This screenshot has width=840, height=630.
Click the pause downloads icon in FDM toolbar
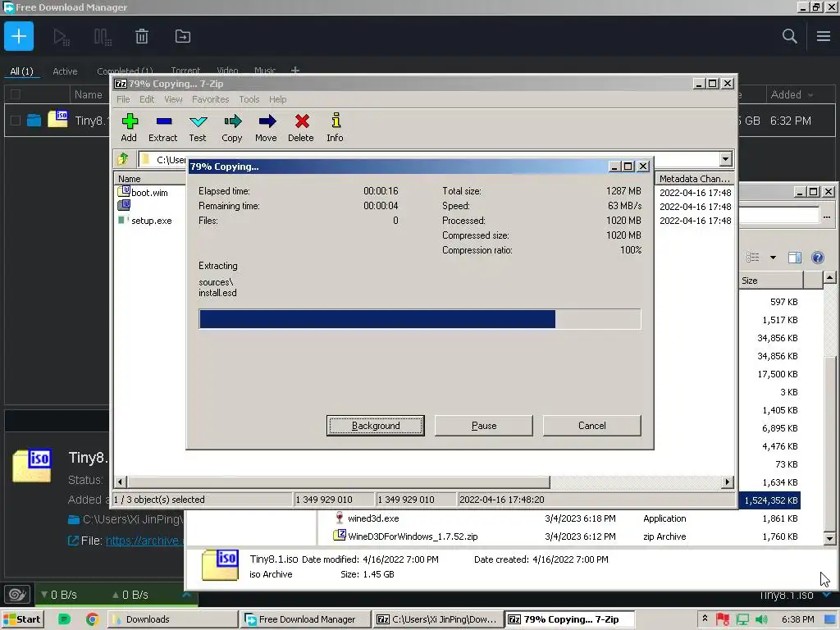[103, 37]
